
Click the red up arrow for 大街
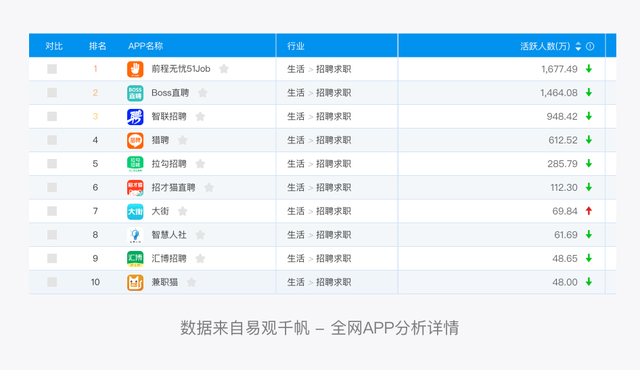tap(589, 211)
